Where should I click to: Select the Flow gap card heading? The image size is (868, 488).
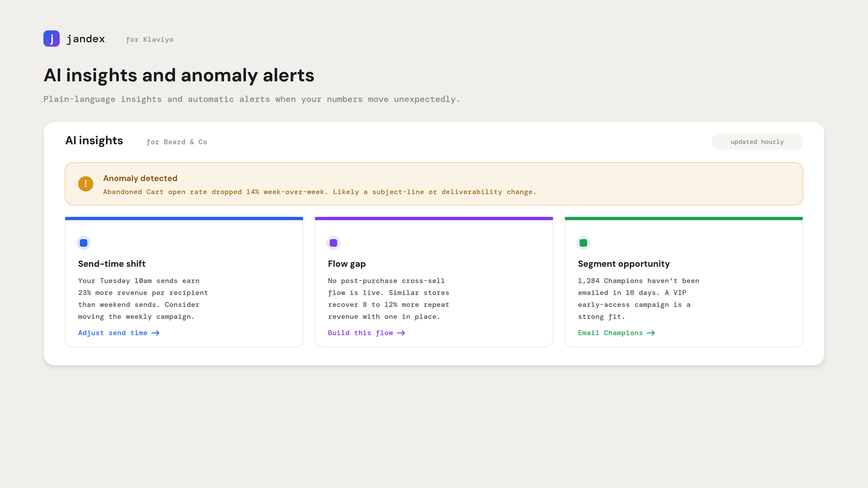pos(347,264)
